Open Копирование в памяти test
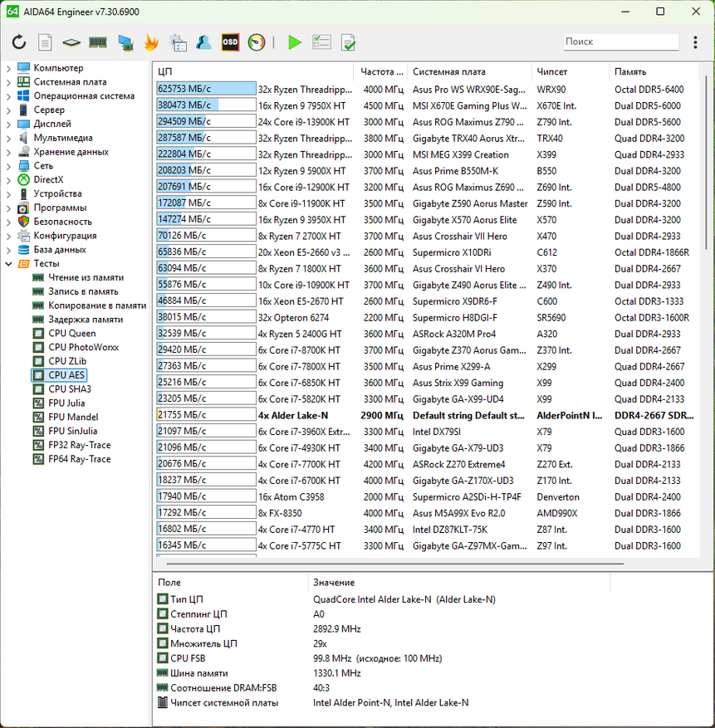 click(x=97, y=305)
